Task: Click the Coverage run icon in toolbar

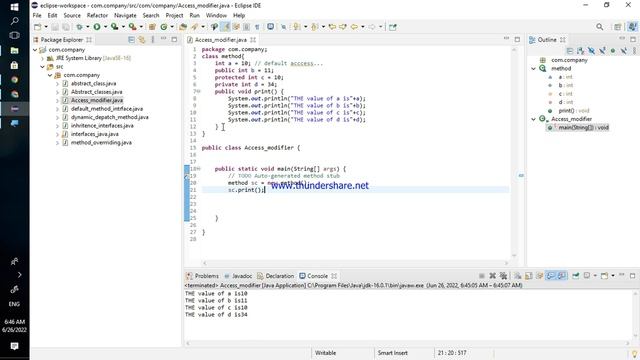Action: pyautogui.click(x=115, y=27)
